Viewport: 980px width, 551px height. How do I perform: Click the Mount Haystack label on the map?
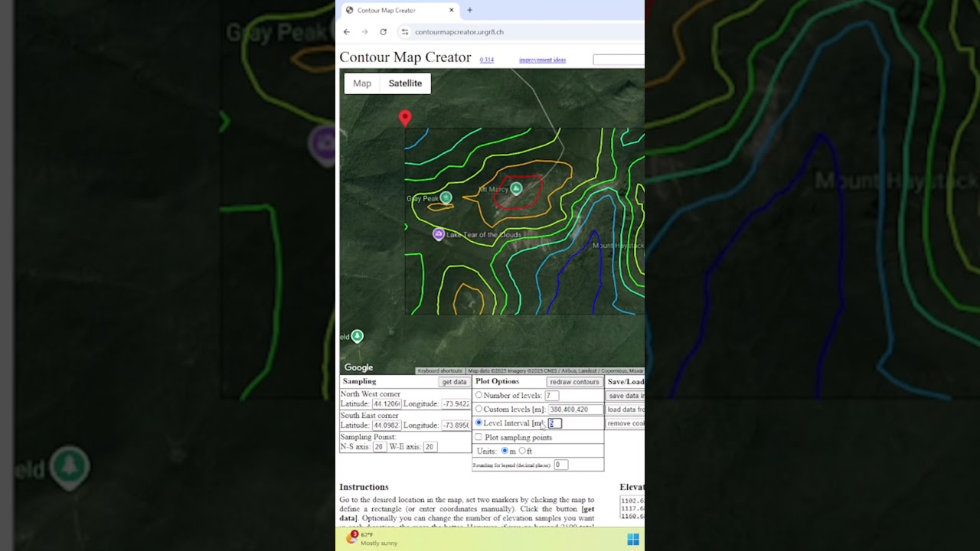(618, 246)
